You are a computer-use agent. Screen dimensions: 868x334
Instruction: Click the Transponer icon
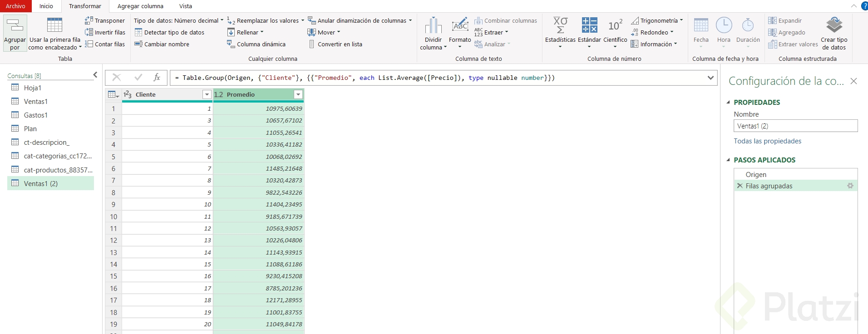89,20
